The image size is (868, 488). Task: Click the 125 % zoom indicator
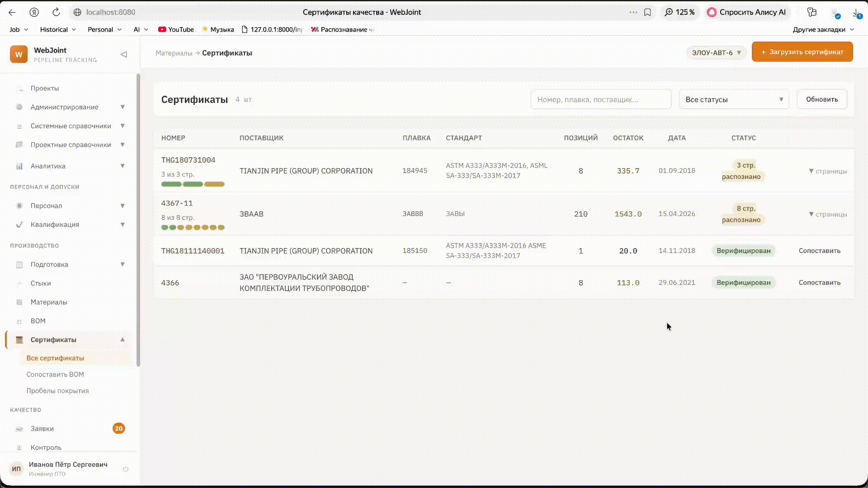pos(679,12)
